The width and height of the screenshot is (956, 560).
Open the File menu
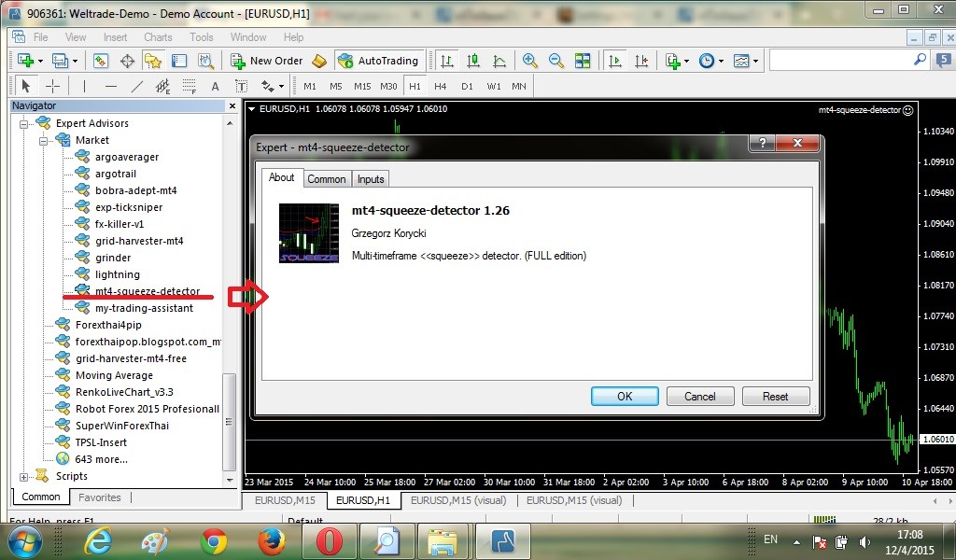coord(40,37)
